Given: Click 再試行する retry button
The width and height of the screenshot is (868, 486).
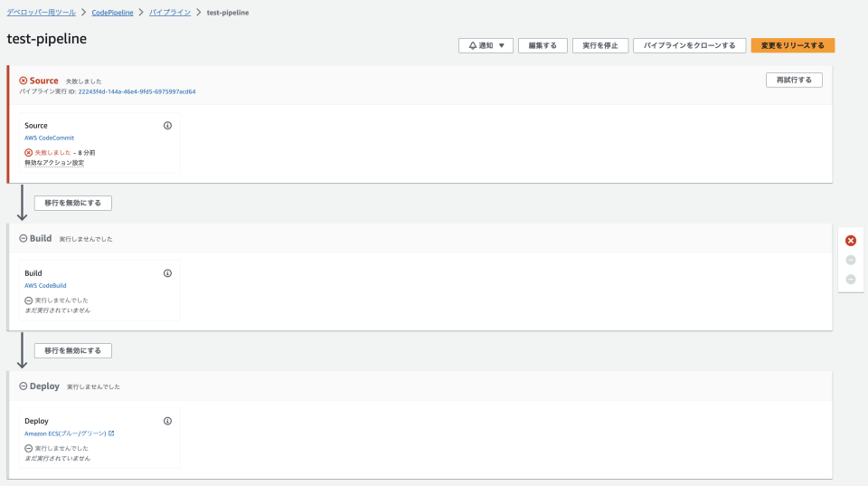Looking at the screenshot, I should pyautogui.click(x=794, y=80).
